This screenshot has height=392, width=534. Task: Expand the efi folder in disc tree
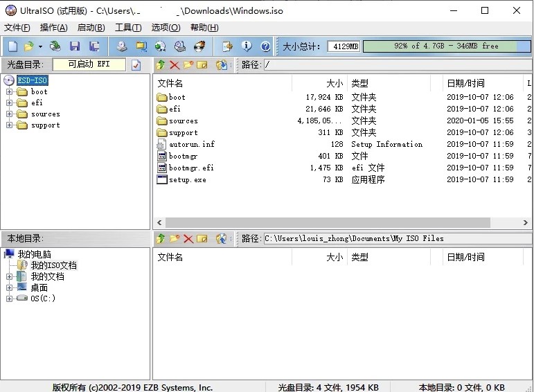click(x=9, y=103)
